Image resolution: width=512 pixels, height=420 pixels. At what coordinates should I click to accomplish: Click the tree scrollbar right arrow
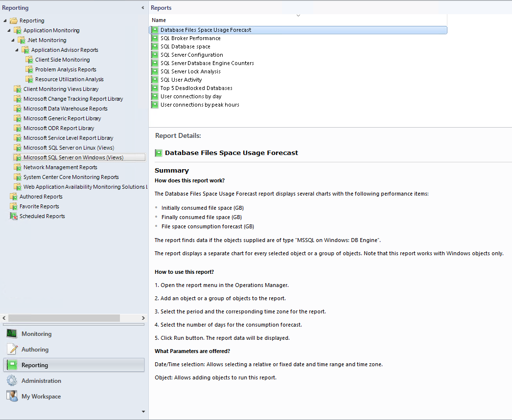coord(143,318)
